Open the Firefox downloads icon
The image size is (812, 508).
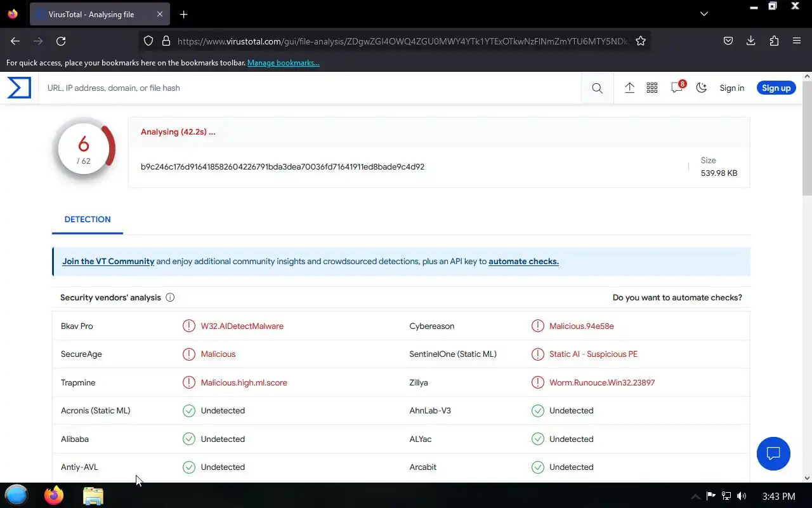(x=751, y=41)
